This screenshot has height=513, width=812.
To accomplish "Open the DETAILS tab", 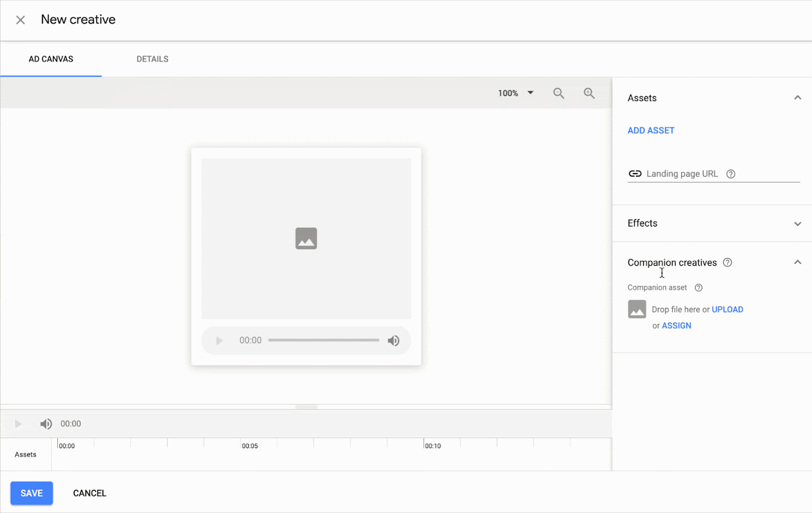I will click(152, 59).
